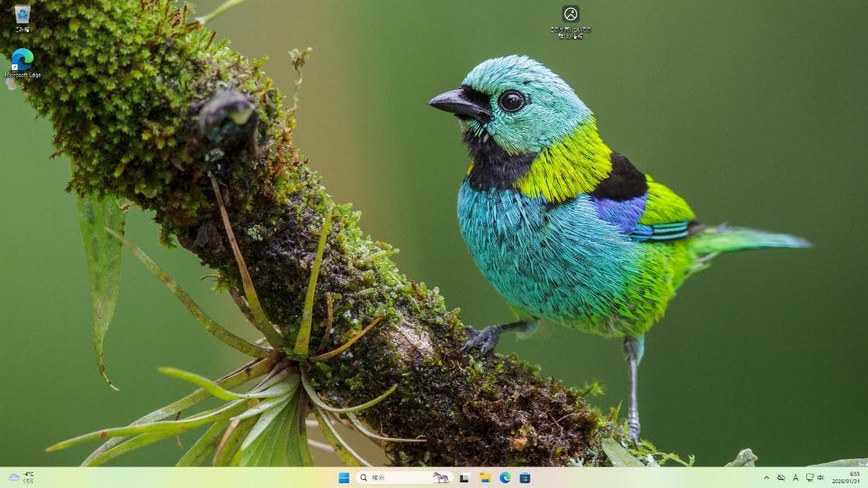This screenshot has height=488, width=868.
Task: Open the weather widget showing 4°C
Action: click(x=22, y=478)
